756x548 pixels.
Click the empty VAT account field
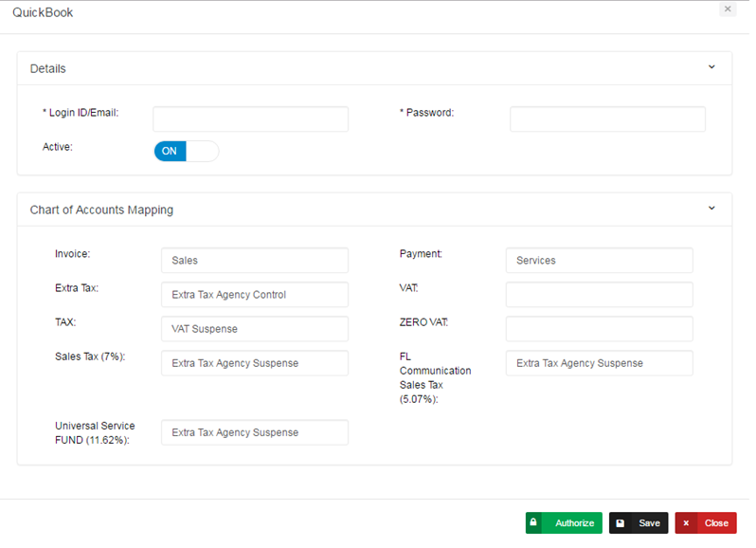(x=599, y=294)
